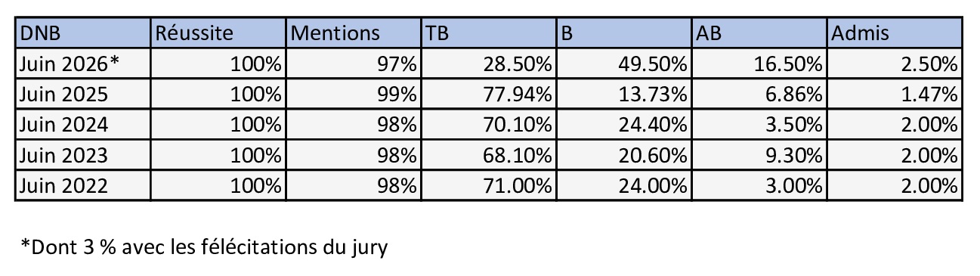Click the 49.50% cell for Juin 2026
Viewport: 980px width, 276px height.
[623, 64]
